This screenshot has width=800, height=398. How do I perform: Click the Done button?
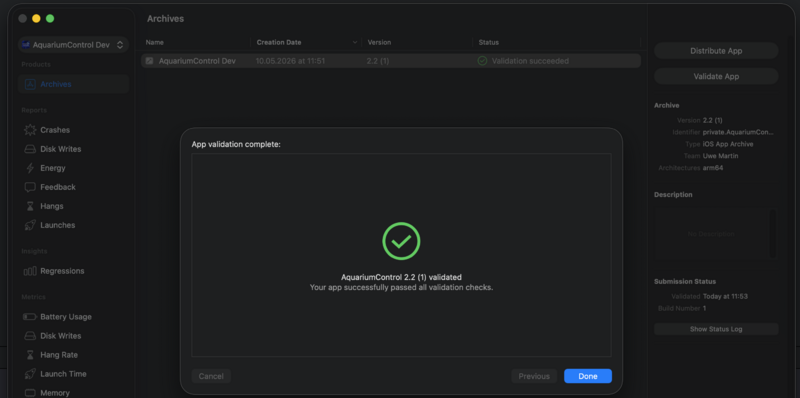coord(588,376)
